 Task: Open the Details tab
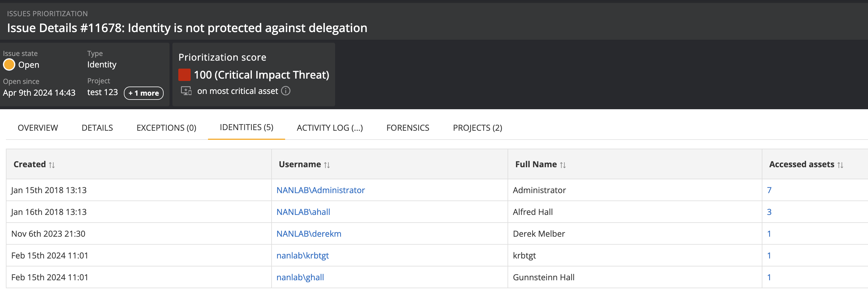click(97, 128)
